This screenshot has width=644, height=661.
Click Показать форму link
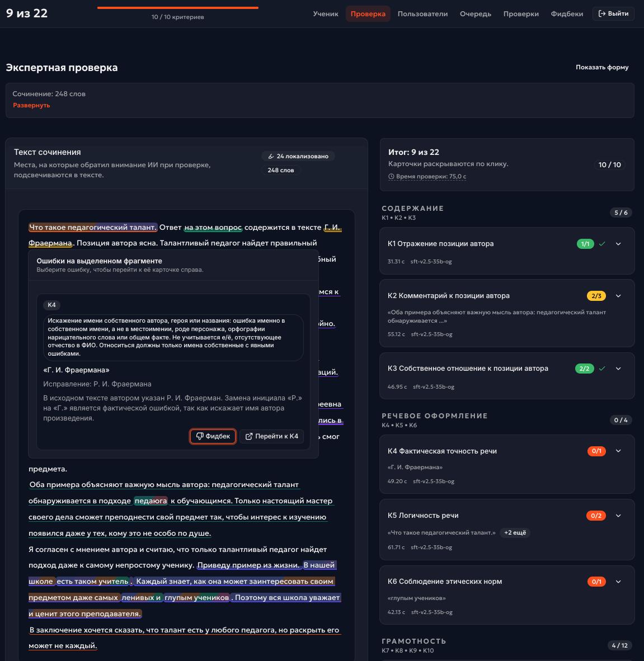602,67
